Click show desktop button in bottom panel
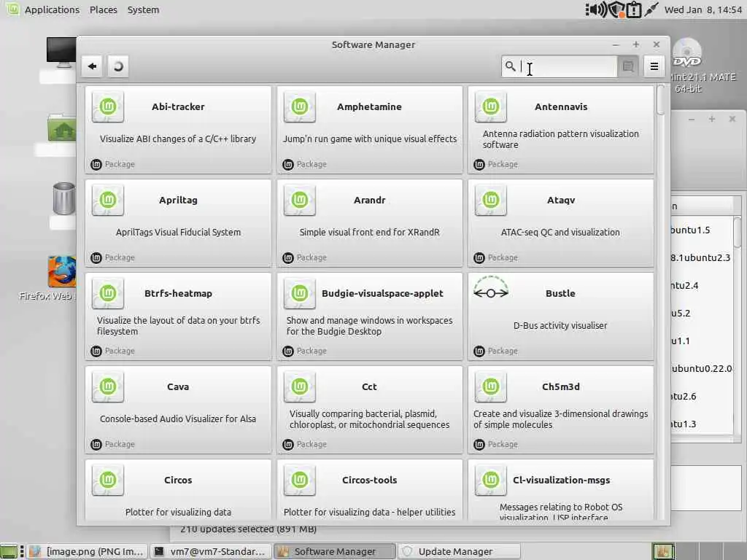The width and height of the screenshot is (747, 560). coord(9,551)
